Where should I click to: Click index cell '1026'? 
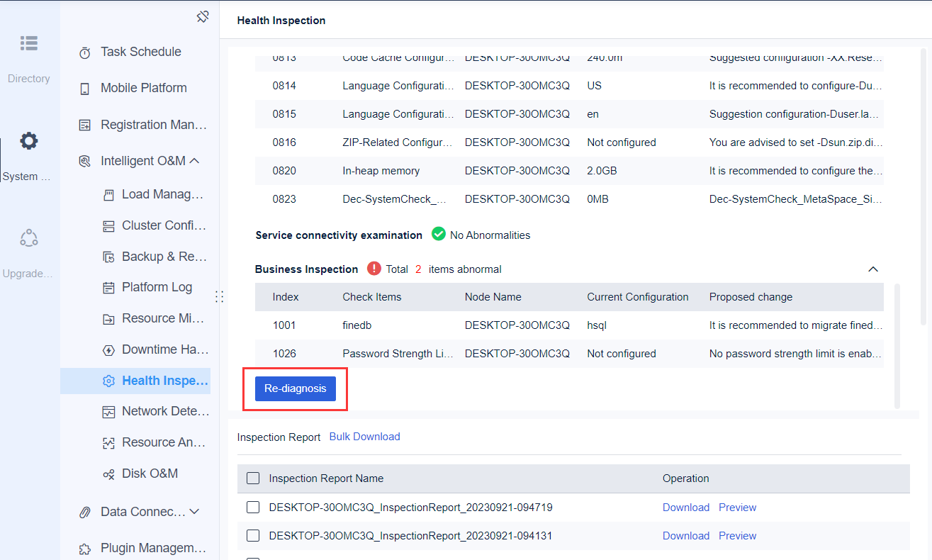pos(284,354)
